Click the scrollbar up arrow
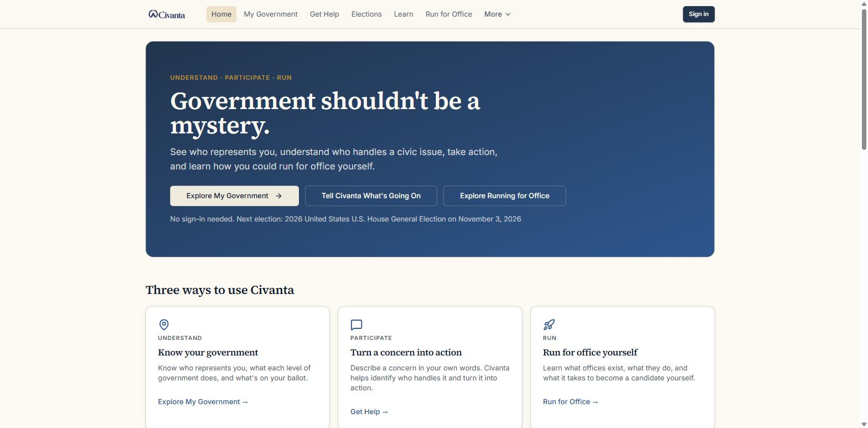 pos(864,4)
